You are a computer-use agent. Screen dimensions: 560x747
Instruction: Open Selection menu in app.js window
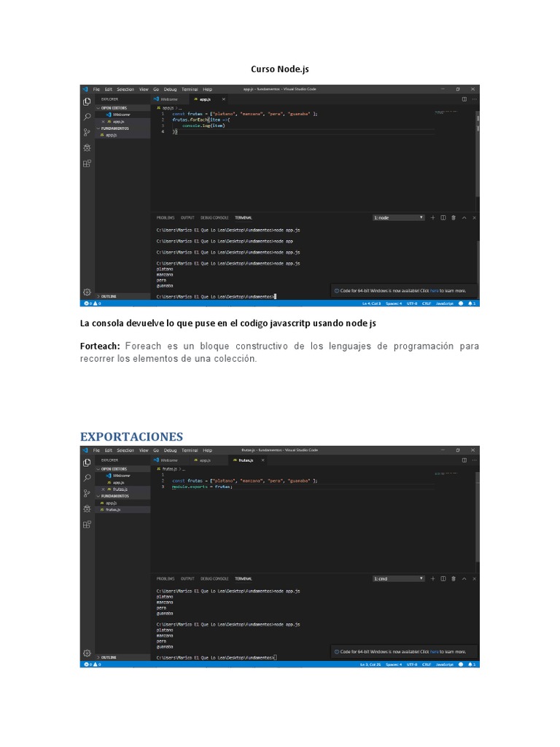coord(125,90)
